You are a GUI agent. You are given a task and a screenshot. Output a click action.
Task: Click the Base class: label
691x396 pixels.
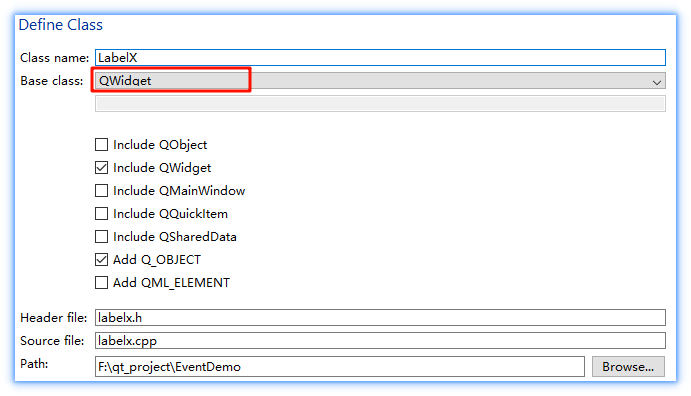[x=52, y=81]
